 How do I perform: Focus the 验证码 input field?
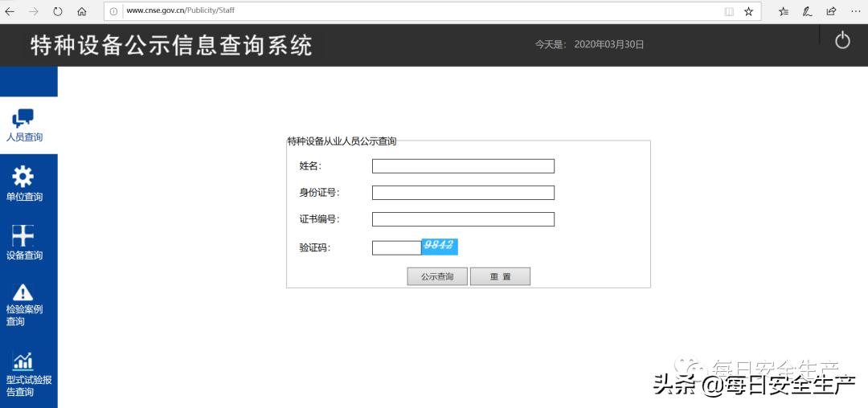396,248
